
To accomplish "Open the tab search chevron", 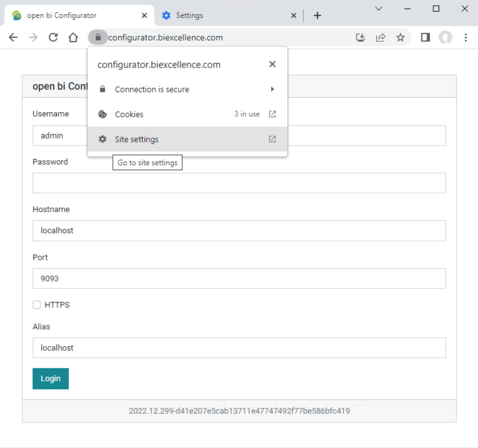I will [379, 9].
